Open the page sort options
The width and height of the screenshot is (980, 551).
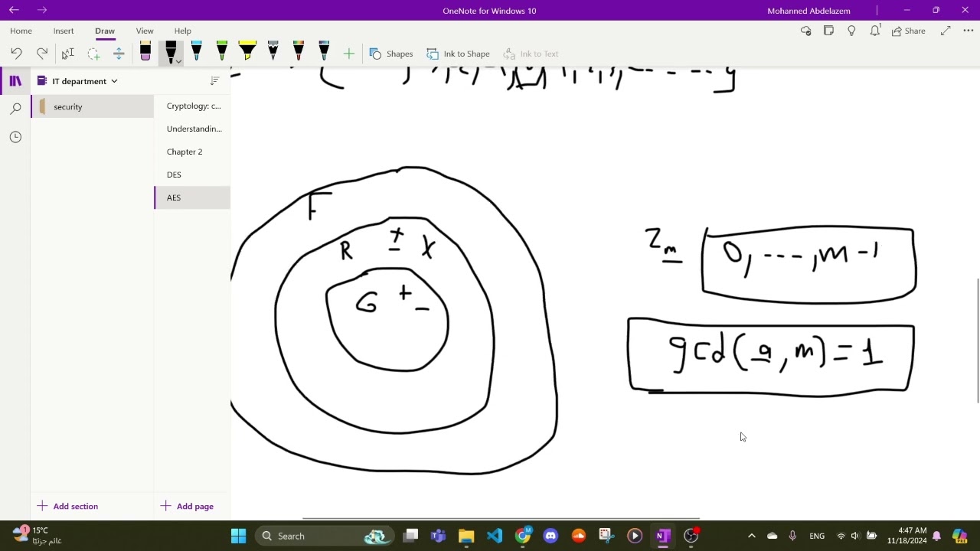point(214,81)
